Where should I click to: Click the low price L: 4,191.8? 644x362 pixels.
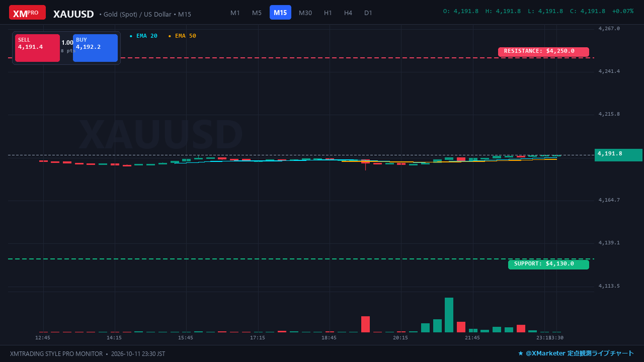545,11
